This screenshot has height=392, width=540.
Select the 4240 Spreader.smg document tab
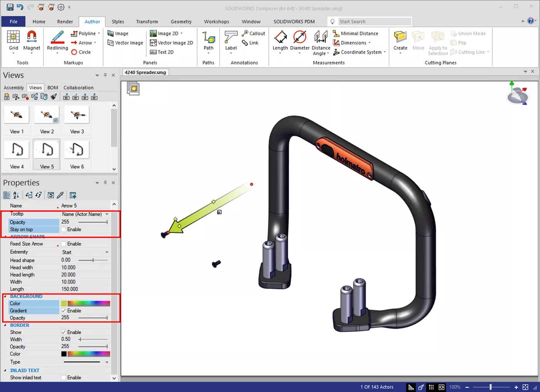coord(145,72)
